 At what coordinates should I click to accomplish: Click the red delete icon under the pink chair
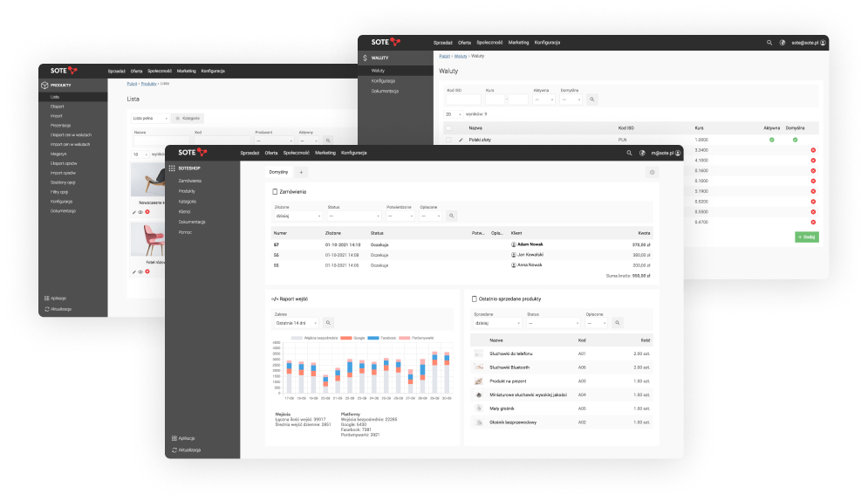tap(147, 272)
